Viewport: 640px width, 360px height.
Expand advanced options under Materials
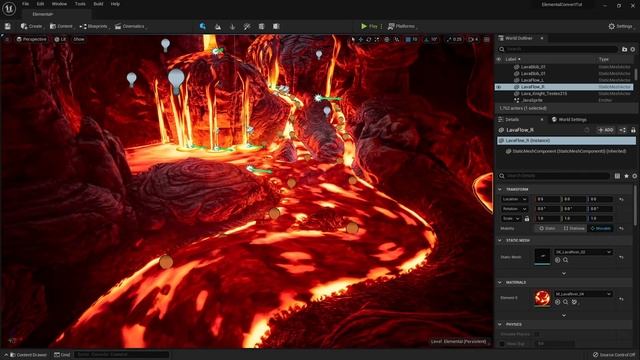(x=564, y=316)
